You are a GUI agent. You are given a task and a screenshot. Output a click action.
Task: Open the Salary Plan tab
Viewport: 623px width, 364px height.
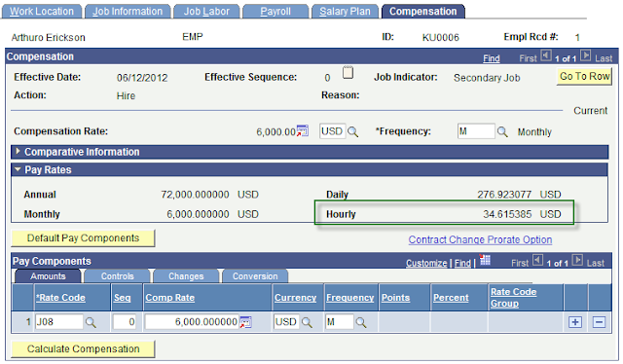tap(345, 12)
